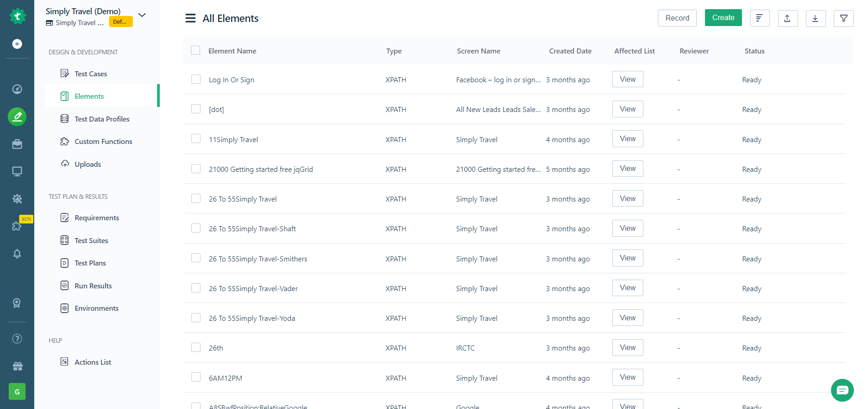Open the help question mark icon
This screenshot has width=868, height=409.
pos(17,339)
